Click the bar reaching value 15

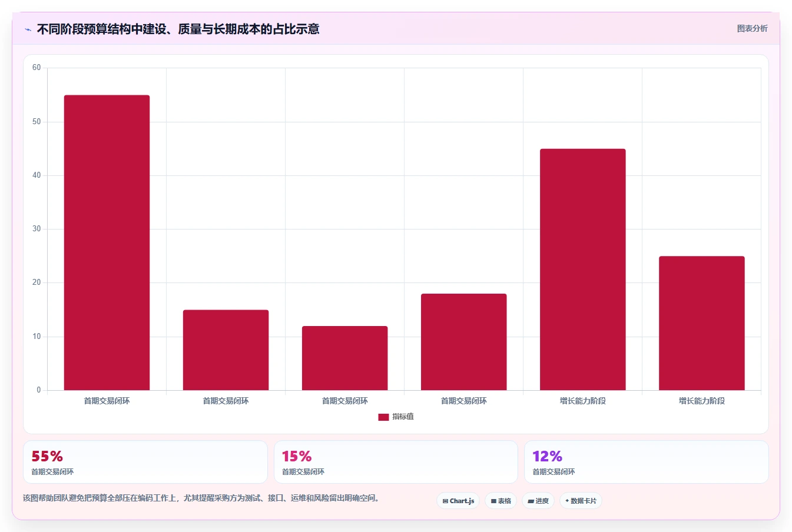point(226,350)
